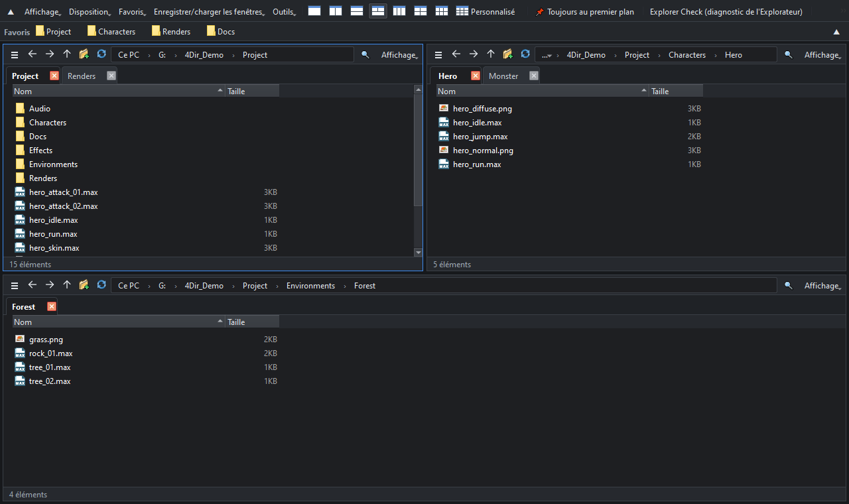Screen dimensions: 849x504
Task: Click the Project pane vertical scrollbar
Action: (x=418, y=149)
